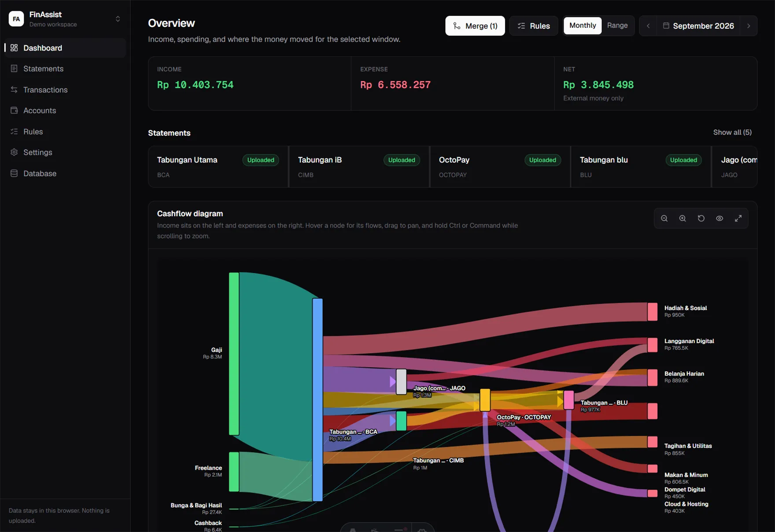Open the OctoPay statement card
Viewport: 775px width, 532px height.
(x=500, y=167)
